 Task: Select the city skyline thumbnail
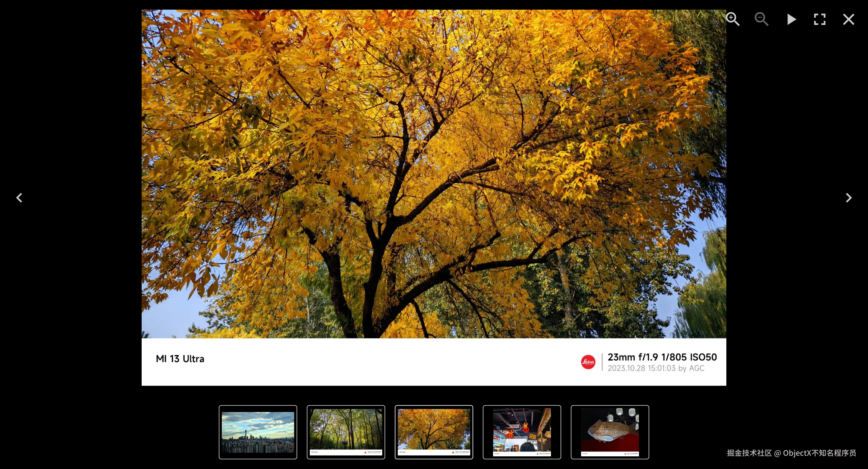pyautogui.click(x=258, y=432)
